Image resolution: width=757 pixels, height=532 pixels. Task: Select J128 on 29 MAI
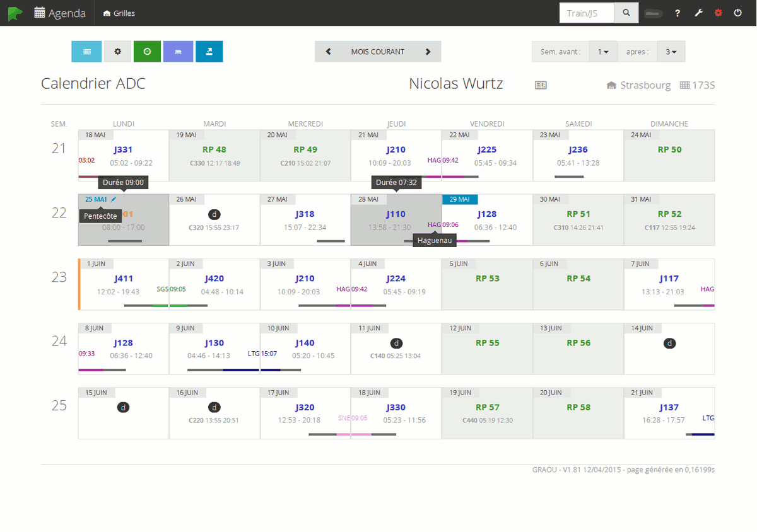487,214
